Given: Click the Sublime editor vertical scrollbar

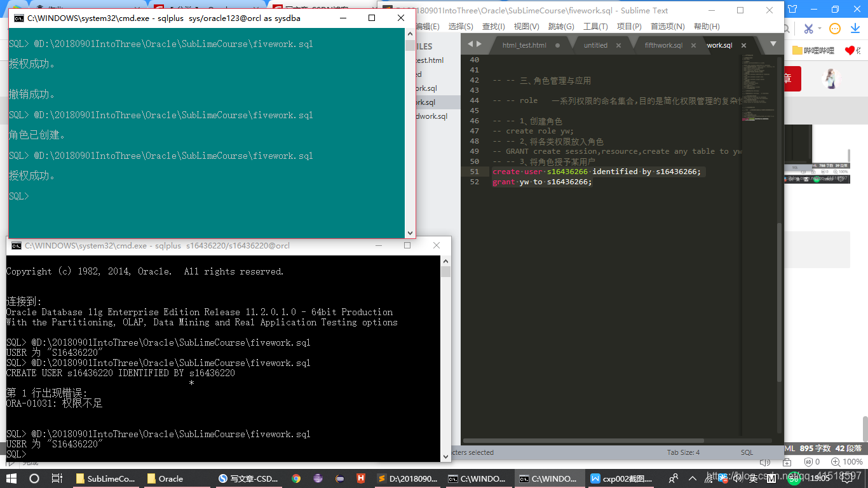Looking at the screenshot, I should (780, 302).
